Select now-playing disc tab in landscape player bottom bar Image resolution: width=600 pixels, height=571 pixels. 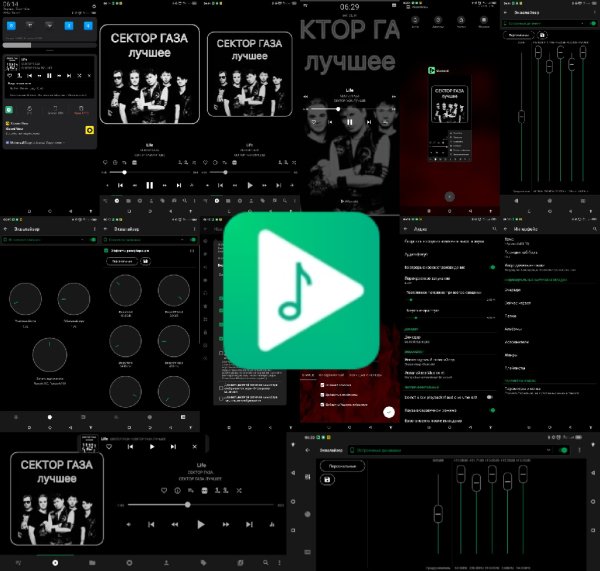pos(55,563)
